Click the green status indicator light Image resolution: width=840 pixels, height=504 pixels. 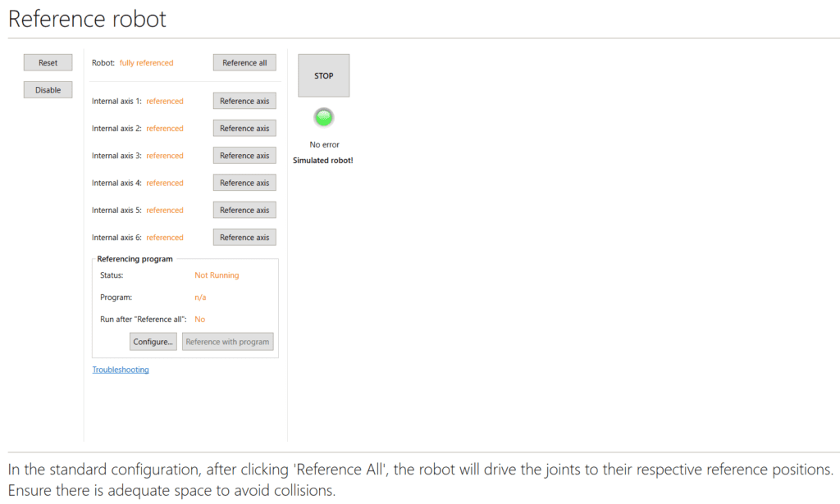pos(324,117)
